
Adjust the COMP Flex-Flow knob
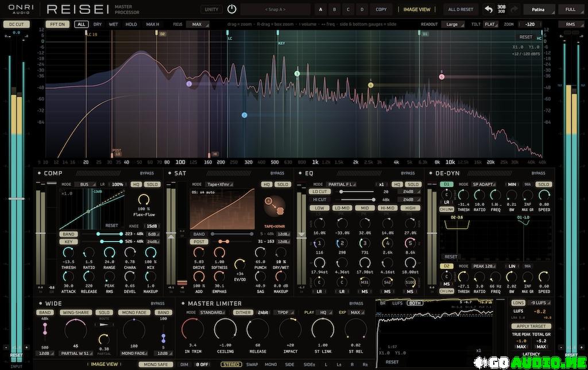coord(144,200)
